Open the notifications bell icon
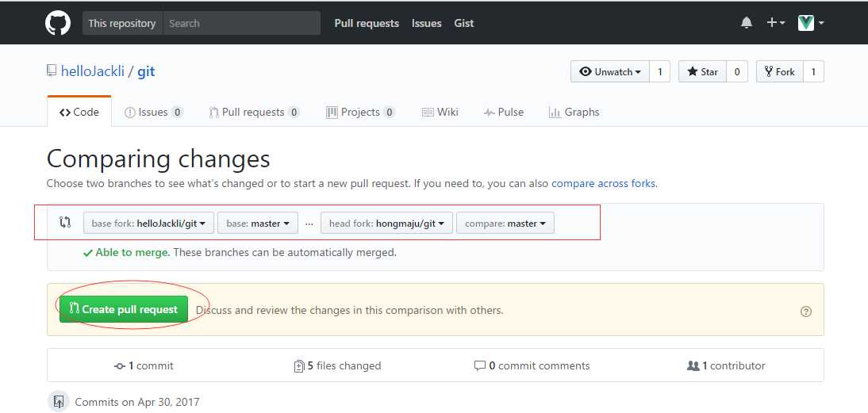Viewport: 868px width, 413px height. [746, 23]
